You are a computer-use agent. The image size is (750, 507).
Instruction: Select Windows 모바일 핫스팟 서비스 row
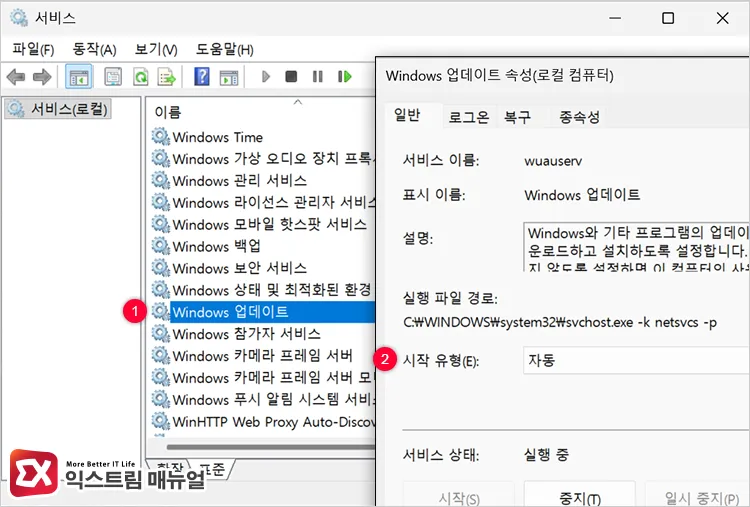(x=263, y=224)
